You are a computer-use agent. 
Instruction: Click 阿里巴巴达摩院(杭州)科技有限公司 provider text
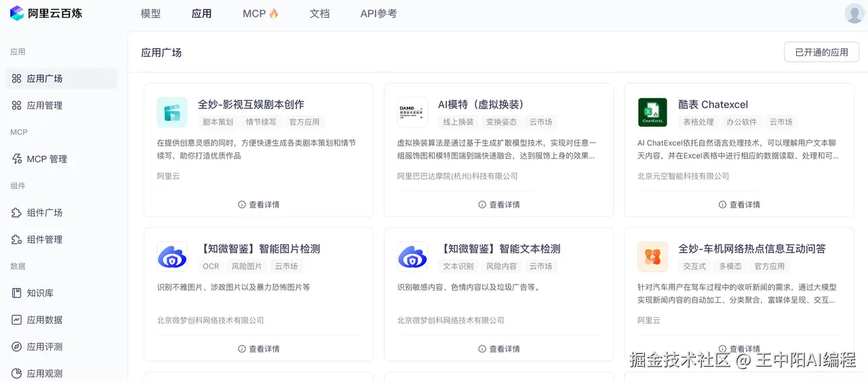pyautogui.click(x=457, y=176)
